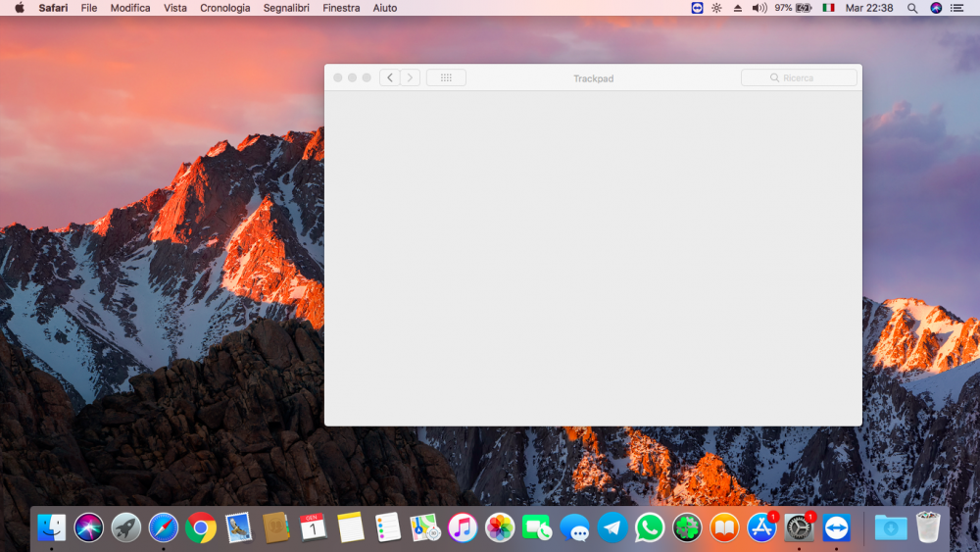Image resolution: width=980 pixels, height=552 pixels.
Task: Open Telegram from the Dock
Action: [612, 528]
